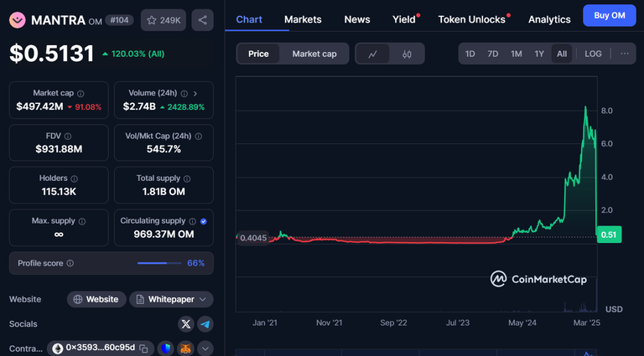Select Market cap chart mode
The image size is (644, 356).
pyautogui.click(x=314, y=54)
